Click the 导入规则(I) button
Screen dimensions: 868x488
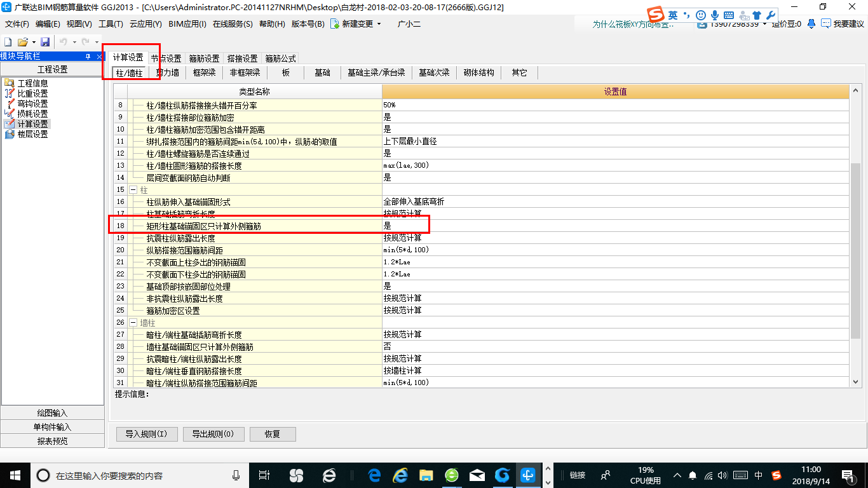click(146, 434)
